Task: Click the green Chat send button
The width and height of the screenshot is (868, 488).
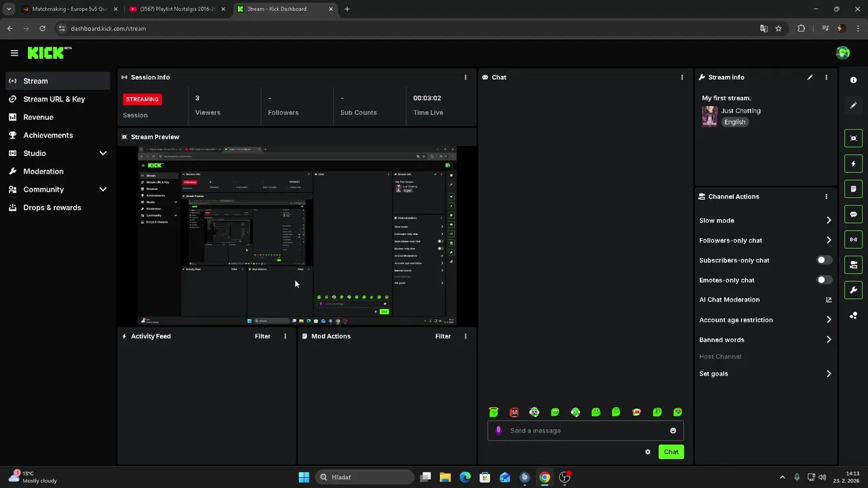Action: (671, 452)
